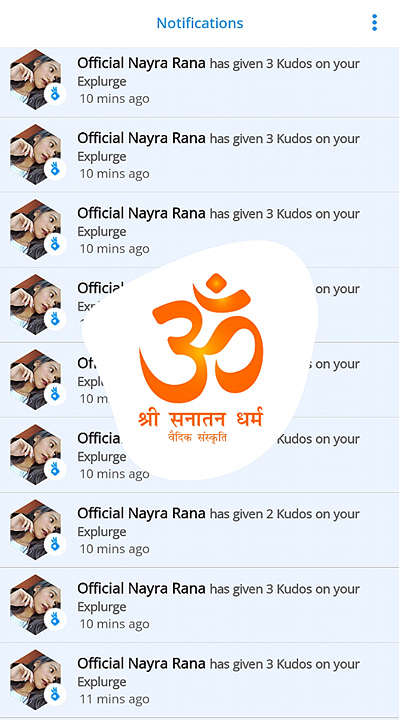Open the profile photo in the 11 mins ago notification

pyautogui.click(x=35, y=680)
